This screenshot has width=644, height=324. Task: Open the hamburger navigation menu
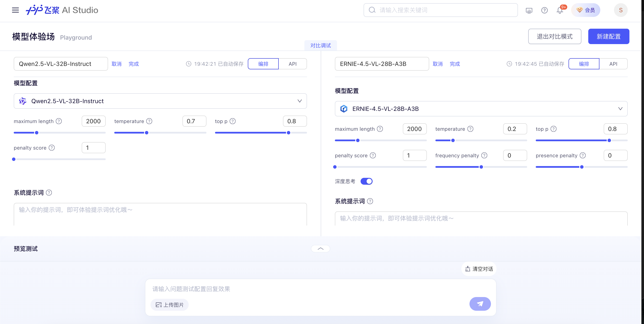[x=15, y=10]
